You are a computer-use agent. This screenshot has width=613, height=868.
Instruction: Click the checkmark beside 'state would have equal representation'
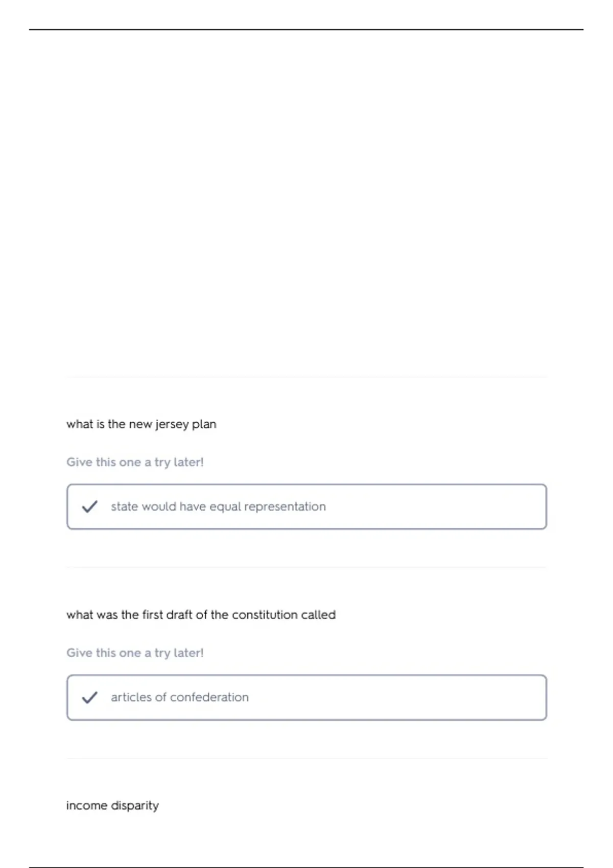pos(90,507)
